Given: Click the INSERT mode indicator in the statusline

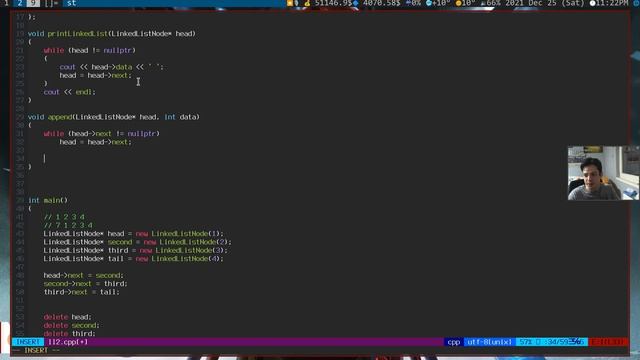Looking at the screenshot, I should coord(28,342).
